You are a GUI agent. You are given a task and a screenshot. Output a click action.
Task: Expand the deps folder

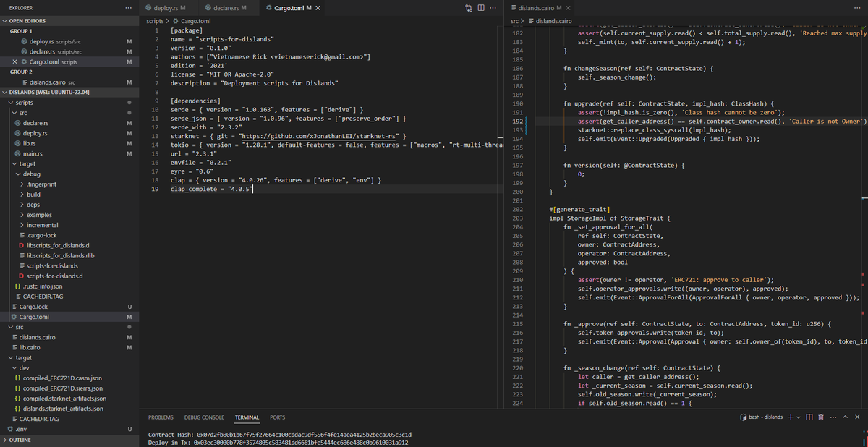[x=69, y=205]
